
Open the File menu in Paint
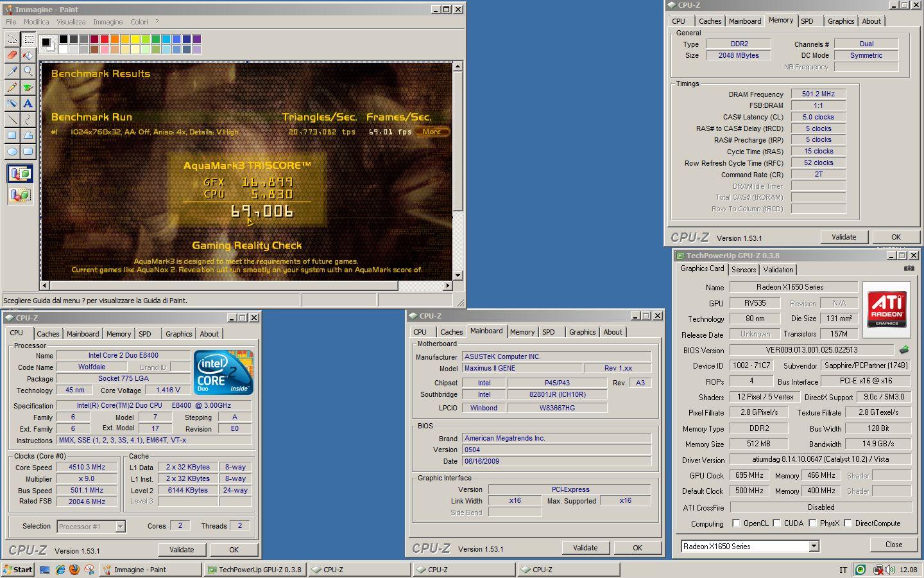tap(12, 22)
